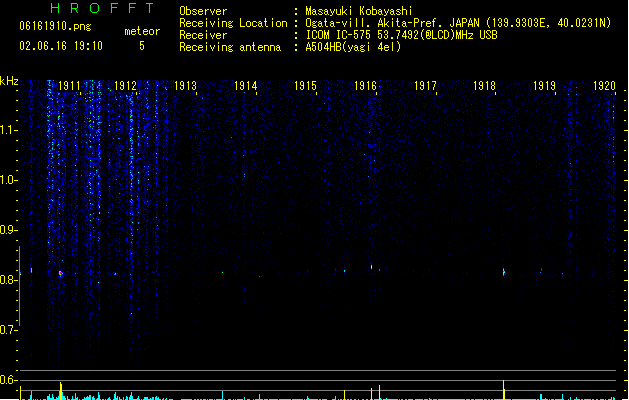Click the HROFFT title text
Screen dimensions: 629x400
click(103, 8)
